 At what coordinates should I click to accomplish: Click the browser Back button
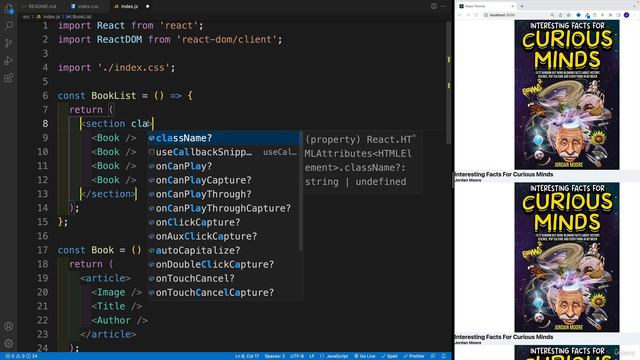460,15
